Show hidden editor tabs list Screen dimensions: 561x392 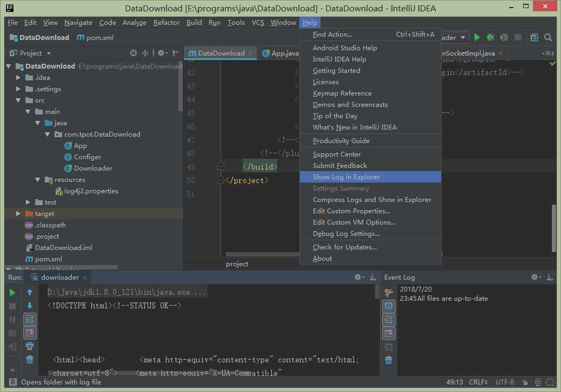[548, 53]
